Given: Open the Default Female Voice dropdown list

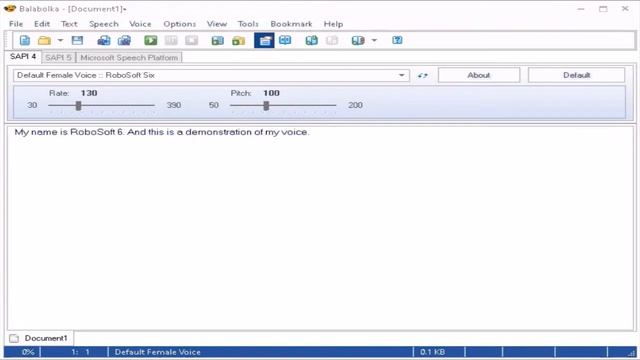Looking at the screenshot, I should coord(402,76).
